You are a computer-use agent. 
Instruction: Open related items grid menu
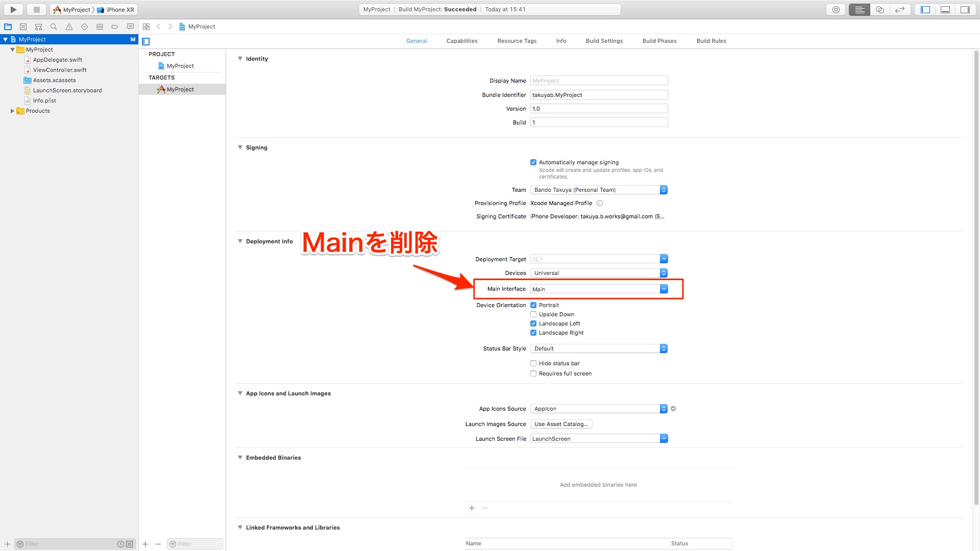pyautogui.click(x=146, y=27)
